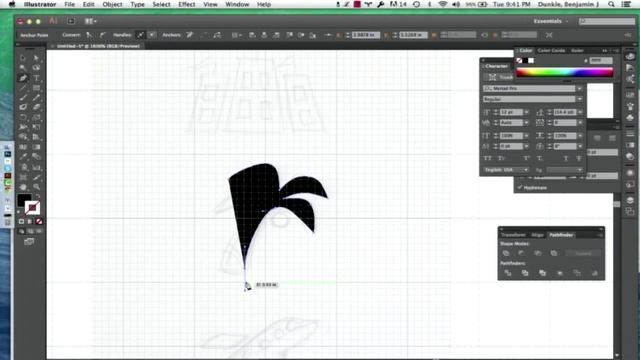Open the File menu
Viewport: 640px width, 360px height.
tap(69, 4)
